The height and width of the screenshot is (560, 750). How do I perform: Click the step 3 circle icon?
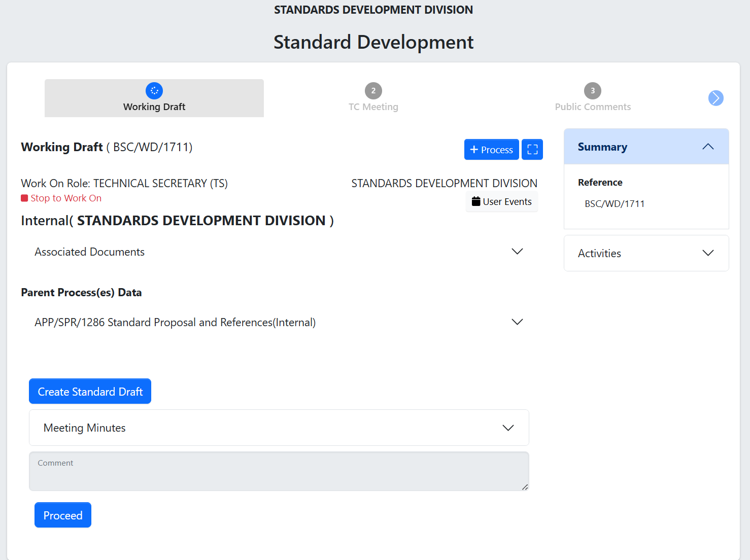click(592, 91)
